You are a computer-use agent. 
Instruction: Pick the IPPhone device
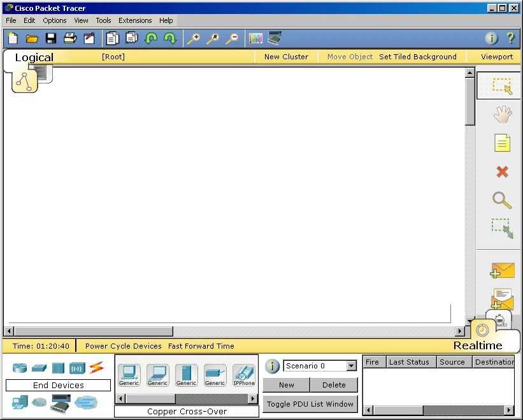coord(244,375)
